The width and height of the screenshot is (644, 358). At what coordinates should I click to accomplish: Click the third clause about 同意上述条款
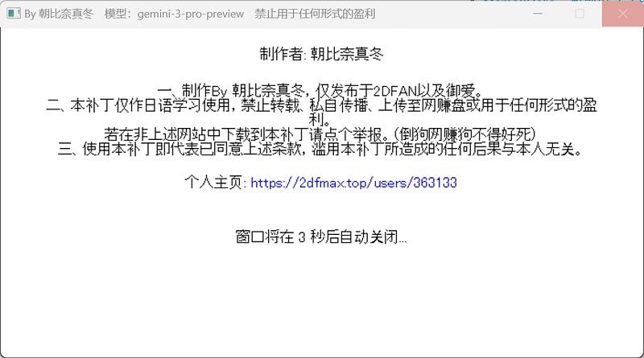(321, 148)
